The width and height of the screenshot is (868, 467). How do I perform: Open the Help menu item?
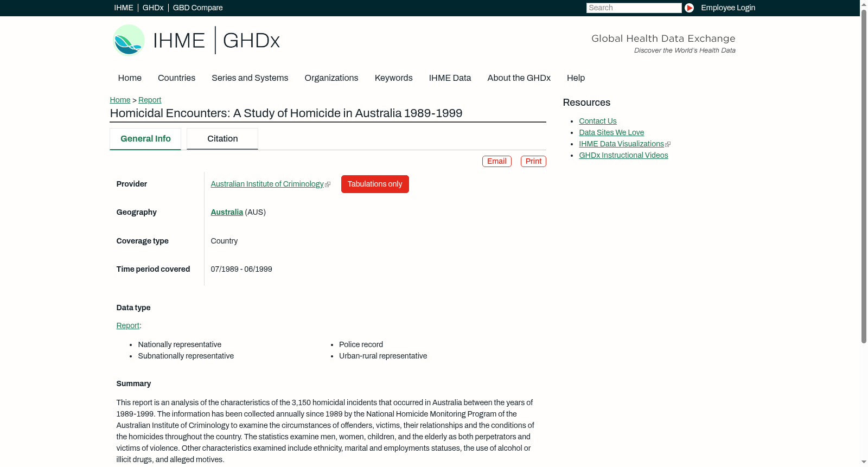(576, 78)
